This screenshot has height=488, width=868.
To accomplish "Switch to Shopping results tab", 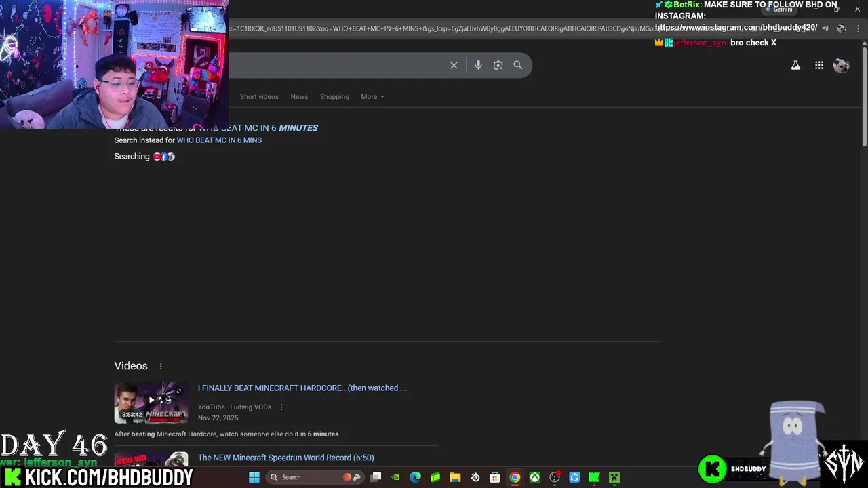I will 334,97.
